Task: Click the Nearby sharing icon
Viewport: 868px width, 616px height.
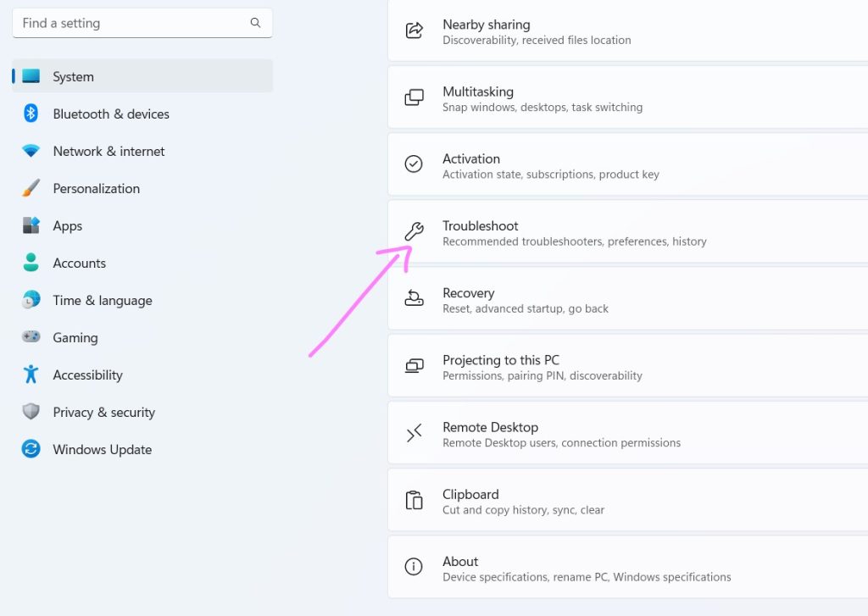Action: [x=414, y=31]
